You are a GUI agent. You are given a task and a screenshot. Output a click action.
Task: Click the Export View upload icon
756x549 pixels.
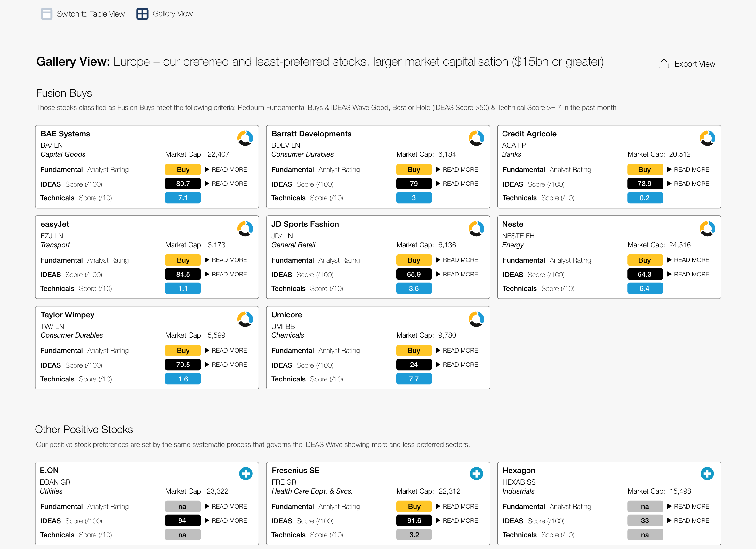point(664,63)
